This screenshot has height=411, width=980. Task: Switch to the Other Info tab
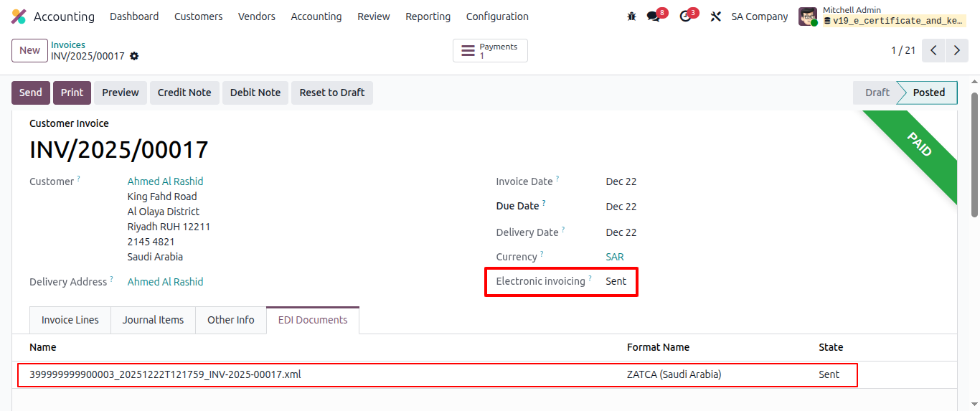(230, 320)
